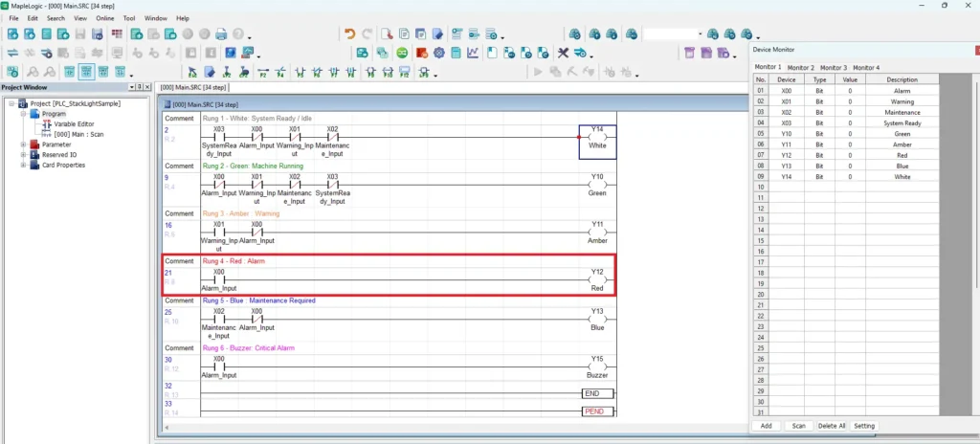Click the Scan button in Device Monitor

(x=799, y=426)
